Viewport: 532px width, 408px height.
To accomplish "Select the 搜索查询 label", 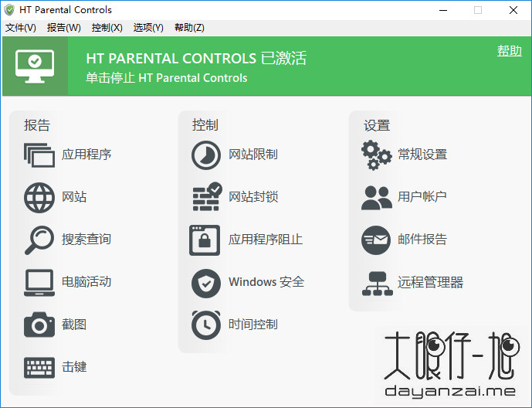I will click(86, 240).
